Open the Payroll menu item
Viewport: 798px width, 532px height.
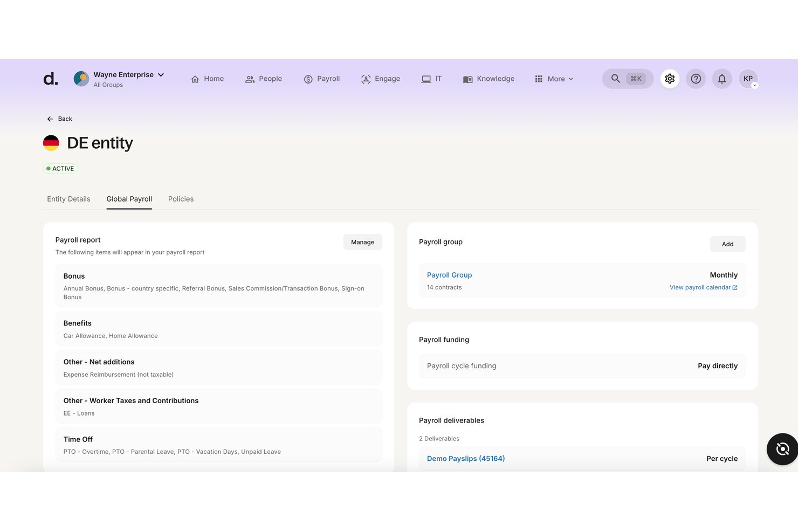(x=322, y=79)
